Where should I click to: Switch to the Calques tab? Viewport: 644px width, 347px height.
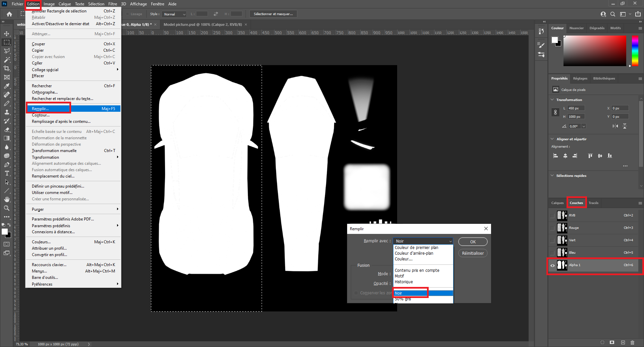coord(557,203)
